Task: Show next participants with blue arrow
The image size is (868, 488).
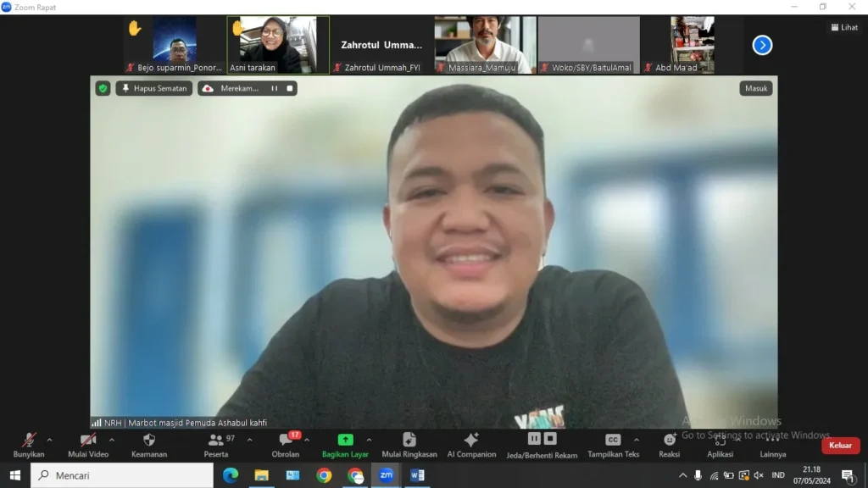Action: (762, 46)
